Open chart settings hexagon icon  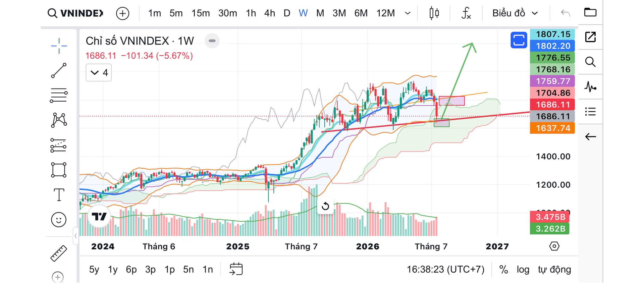coord(554,246)
